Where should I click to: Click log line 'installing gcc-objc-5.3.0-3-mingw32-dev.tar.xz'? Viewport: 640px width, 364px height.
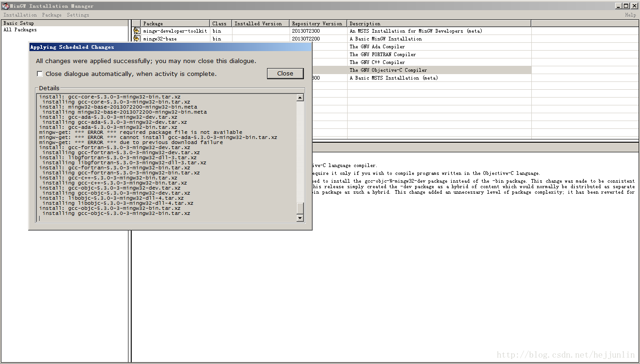pos(116,193)
